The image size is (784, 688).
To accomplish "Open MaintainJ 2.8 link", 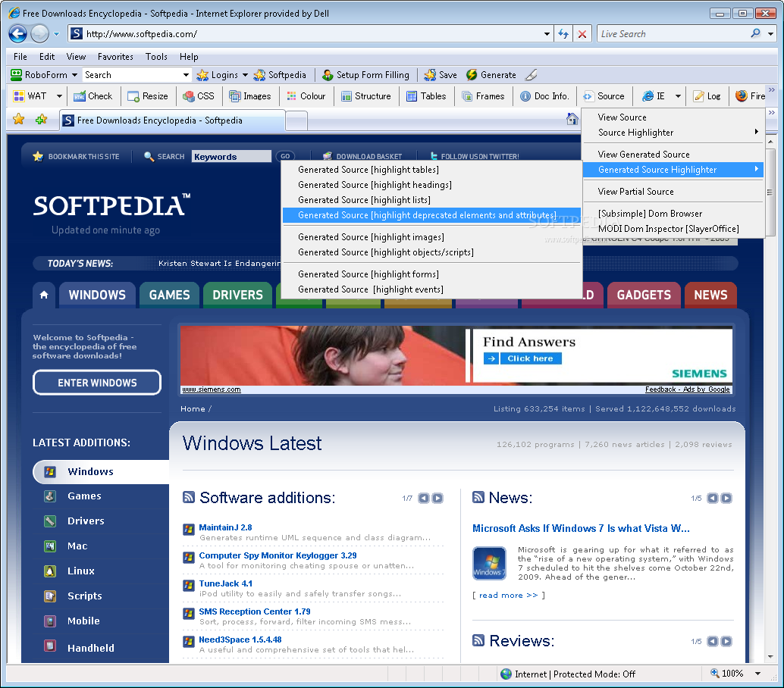I will pos(225,527).
